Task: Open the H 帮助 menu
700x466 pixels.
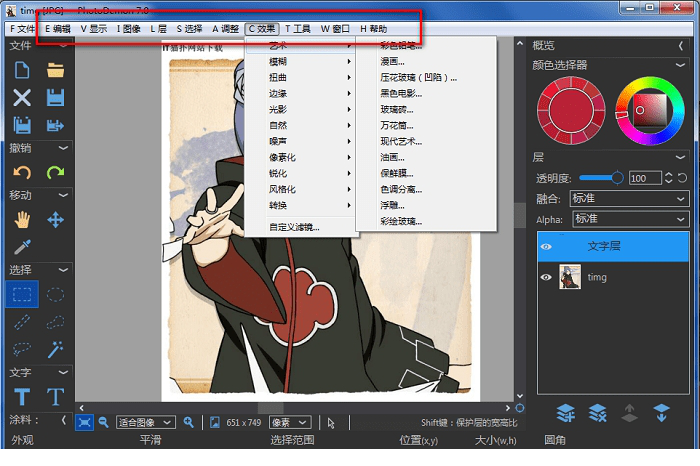Action: (x=374, y=29)
